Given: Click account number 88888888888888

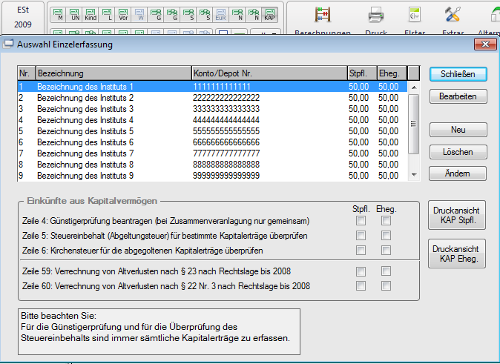Looking at the screenshot, I should click(226, 164).
